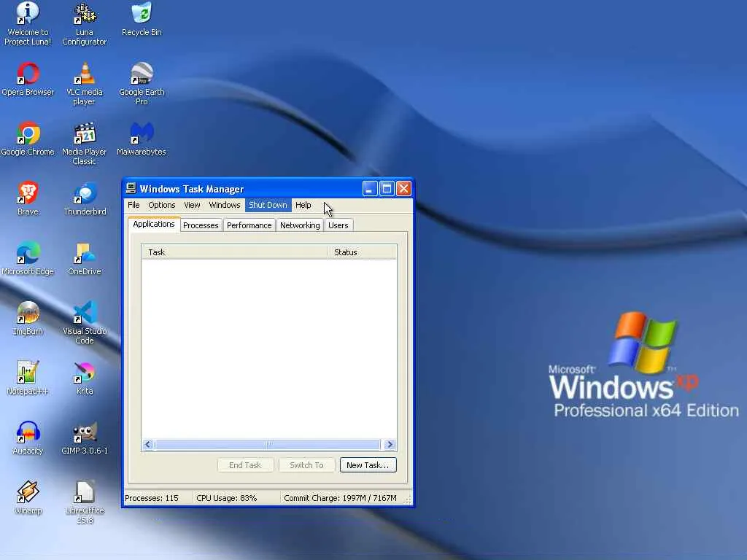
Task: Open the File menu
Action: click(x=133, y=205)
